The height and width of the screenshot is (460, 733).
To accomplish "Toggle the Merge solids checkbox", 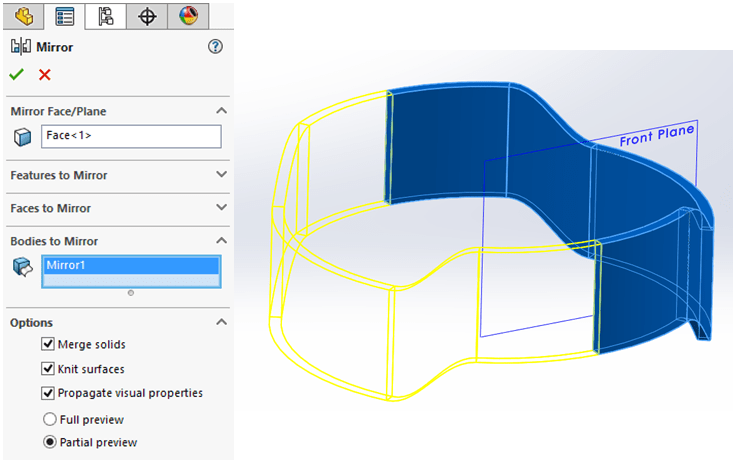I will [x=48, y=344].
